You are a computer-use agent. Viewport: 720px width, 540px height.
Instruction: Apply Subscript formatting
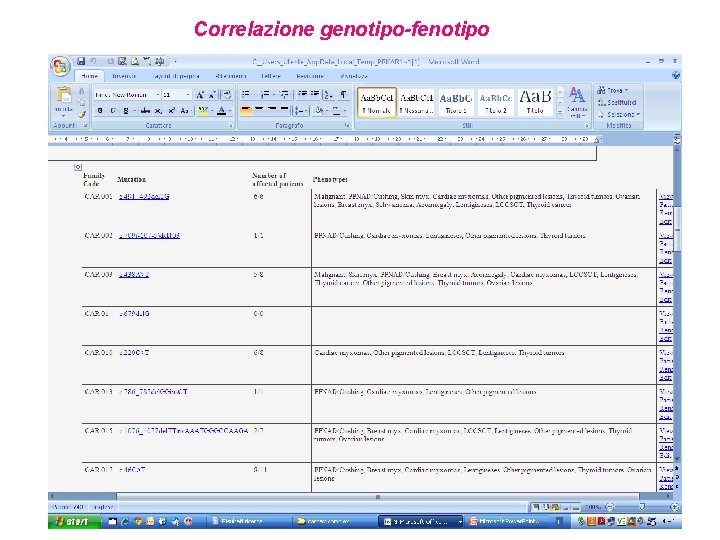coord(158,111)
